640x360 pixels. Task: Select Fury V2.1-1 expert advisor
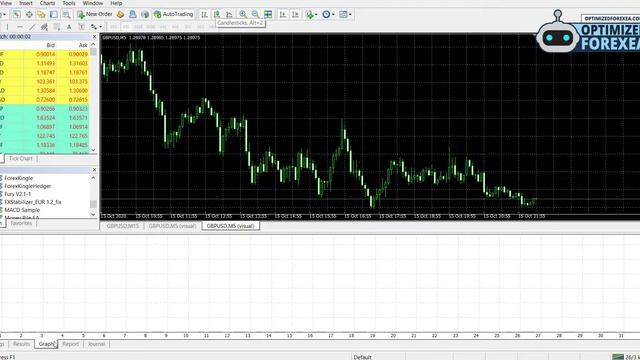click(x=18, y=194)
